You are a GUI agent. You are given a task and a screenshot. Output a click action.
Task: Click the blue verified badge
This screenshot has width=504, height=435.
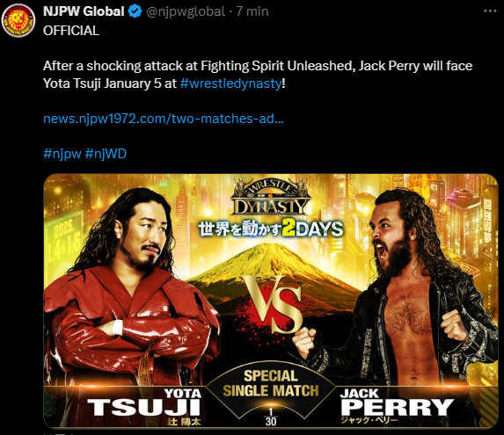tap(135, 11)
